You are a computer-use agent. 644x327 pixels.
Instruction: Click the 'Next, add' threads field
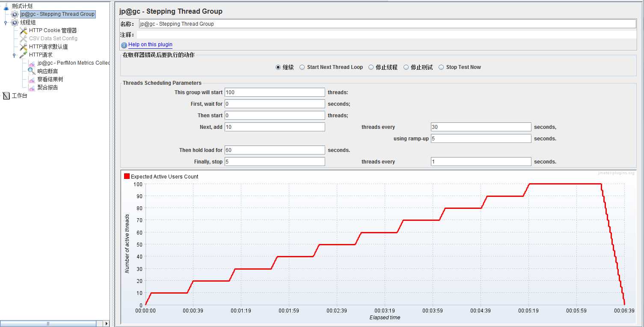coord(275,127)
